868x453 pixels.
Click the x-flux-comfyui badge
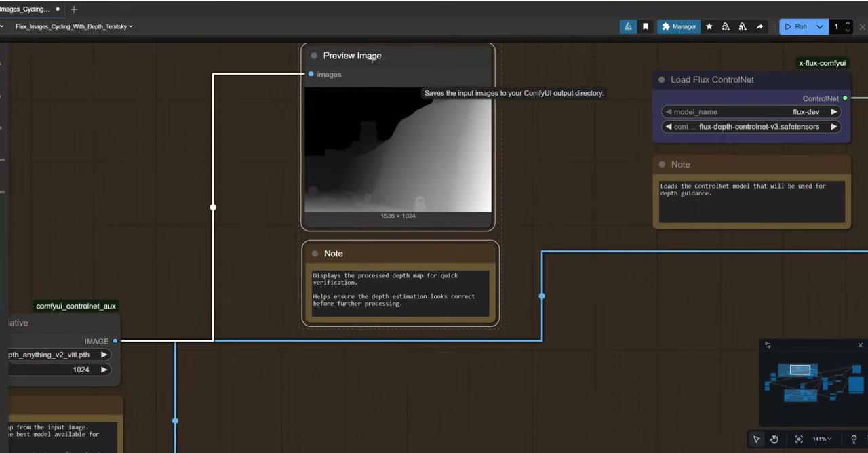(x=822, y=63)
